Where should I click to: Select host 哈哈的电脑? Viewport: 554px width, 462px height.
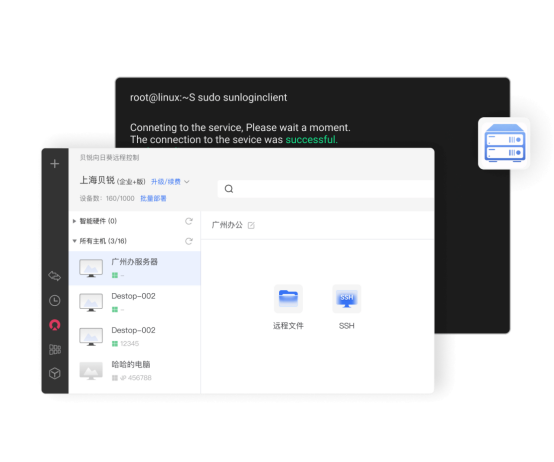pyautogui.click(x=135, y=371)
